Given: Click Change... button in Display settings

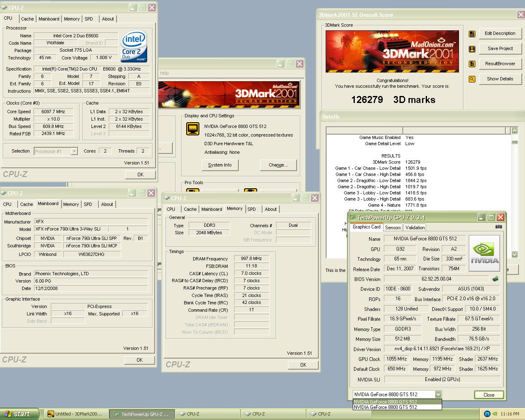Looking at the screenshot, I should (x=278, y=165).
